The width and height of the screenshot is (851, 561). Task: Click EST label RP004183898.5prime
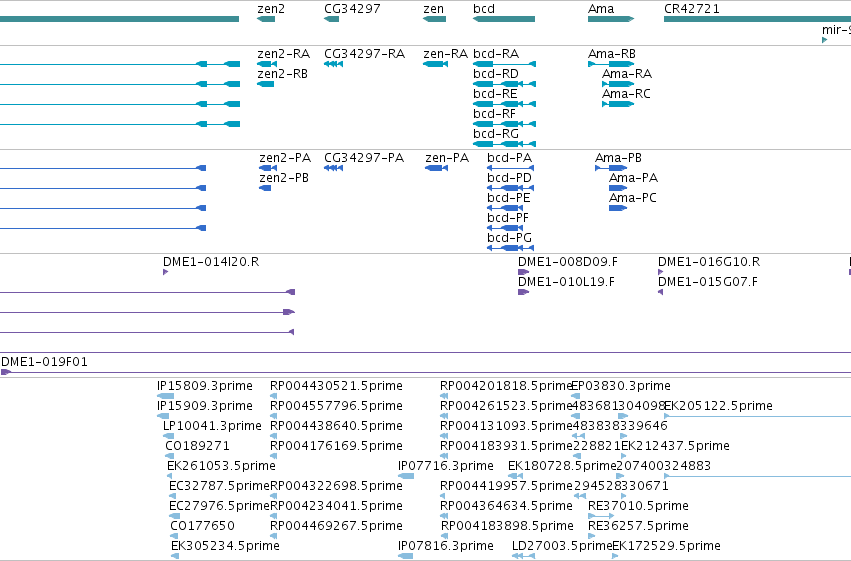507,526
